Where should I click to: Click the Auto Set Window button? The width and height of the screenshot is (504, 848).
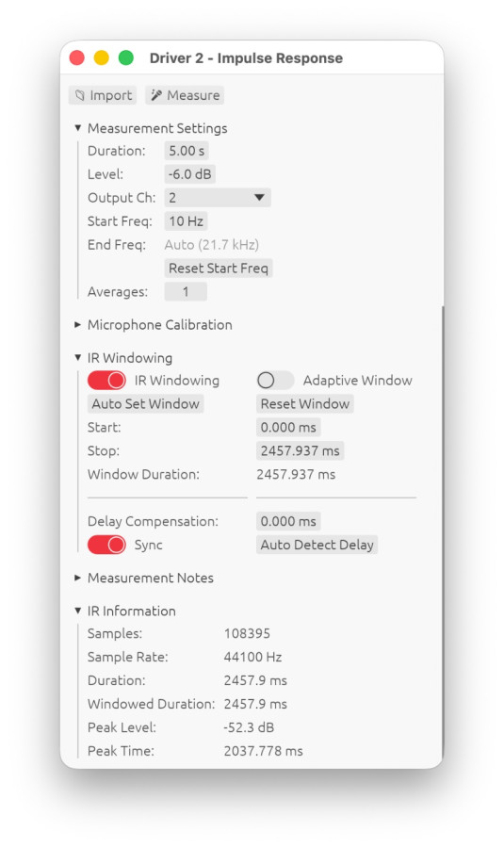tap(145, 404)
